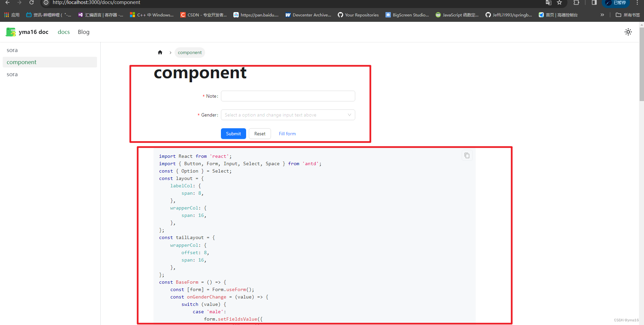
Task: Click the Fill form link
Action: (x=287, y=134)
